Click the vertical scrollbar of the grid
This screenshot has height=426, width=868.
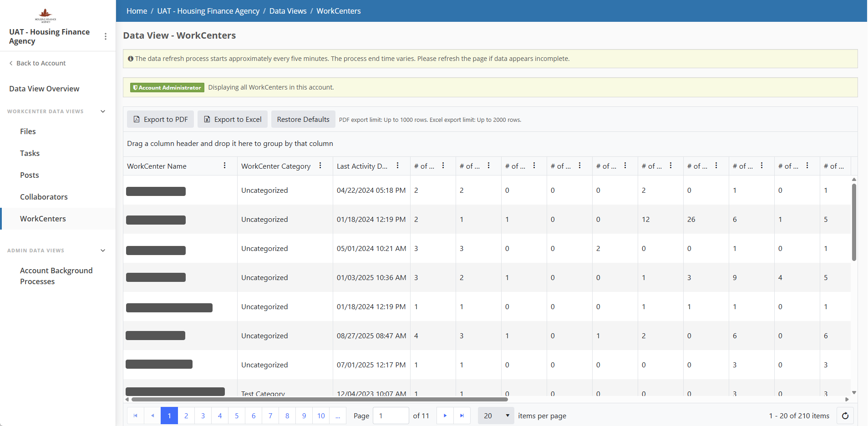854,222
